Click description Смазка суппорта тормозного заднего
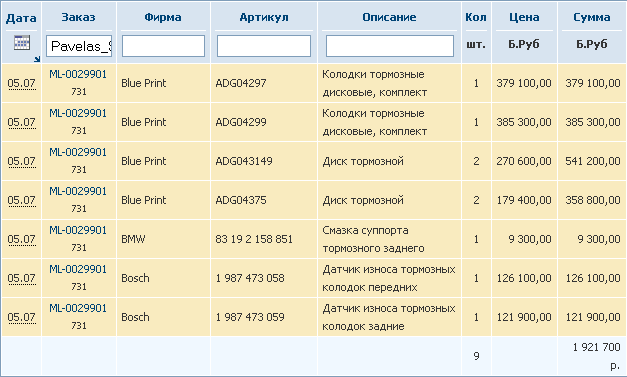 tap(373, 239)
